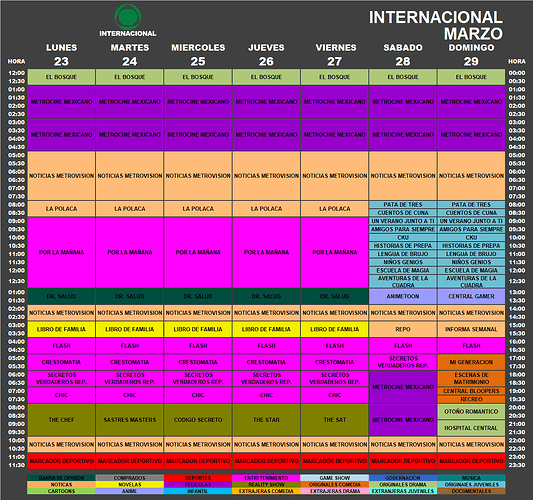Viewport: 533px width, 500px height.
Task: Click the PELICULAS legend swatch
Action: [198, 484]
